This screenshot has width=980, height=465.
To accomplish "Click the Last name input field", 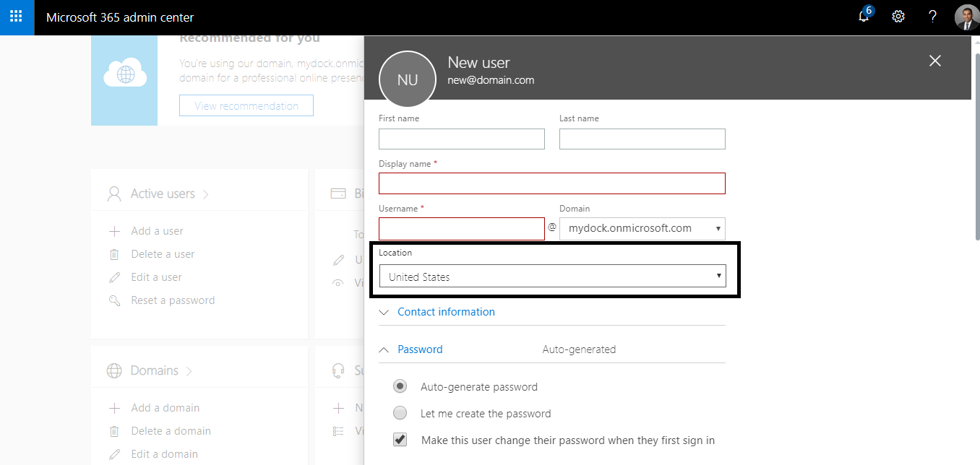I will click(642, 139).
